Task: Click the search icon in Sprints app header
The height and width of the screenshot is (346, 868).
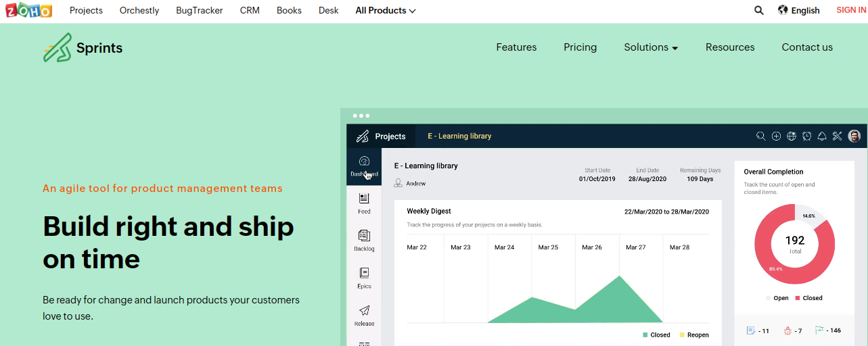Action: click(761, 136)
